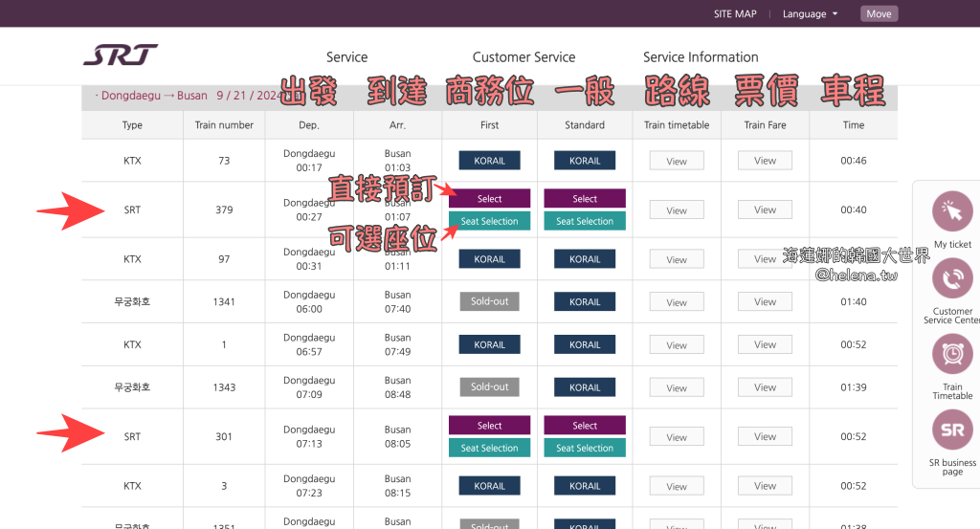Open the Customer Service menu
This screenshot has width=980, height=529.
pyautogui.click(x=523, y=57)
